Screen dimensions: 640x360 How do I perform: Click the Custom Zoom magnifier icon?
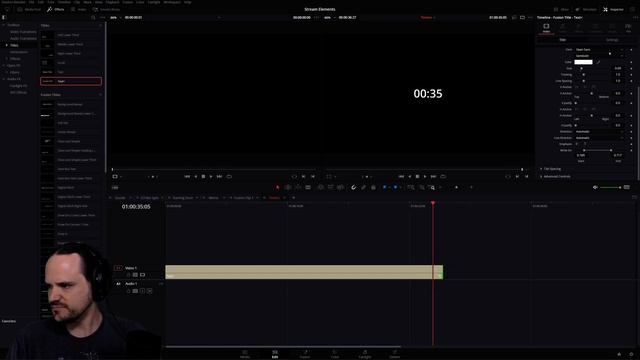pos(432,187)
